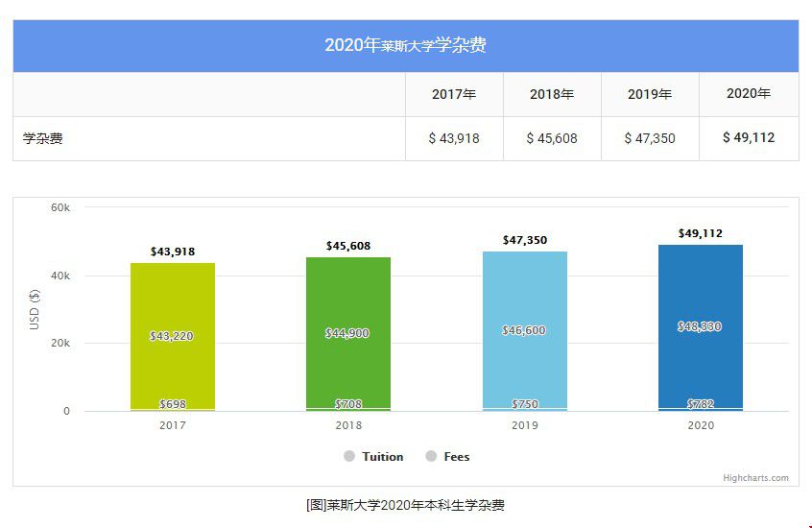This screenshot has height=528, width=812.
Task: Select the 2019年 column header
Action: tap(650, 94)
